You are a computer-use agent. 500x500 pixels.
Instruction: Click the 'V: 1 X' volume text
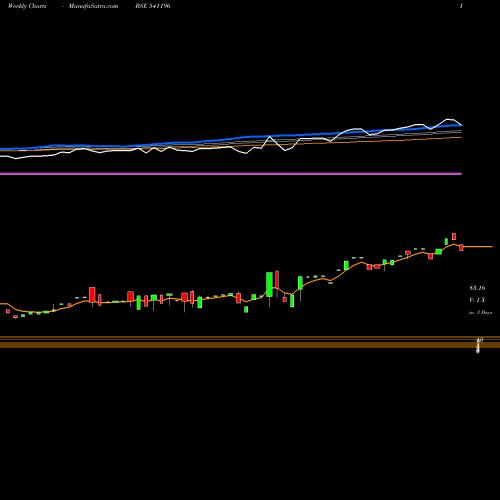[x=477, y=300]
